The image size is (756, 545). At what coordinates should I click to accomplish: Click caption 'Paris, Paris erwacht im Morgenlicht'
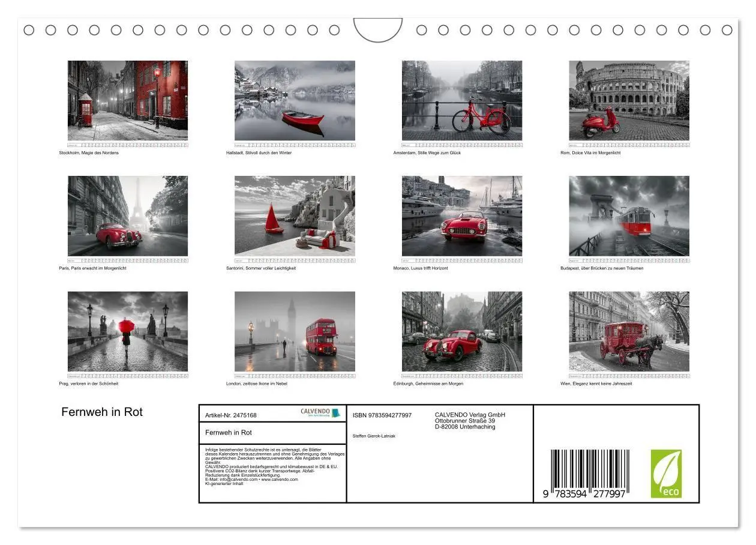point(92,268)
